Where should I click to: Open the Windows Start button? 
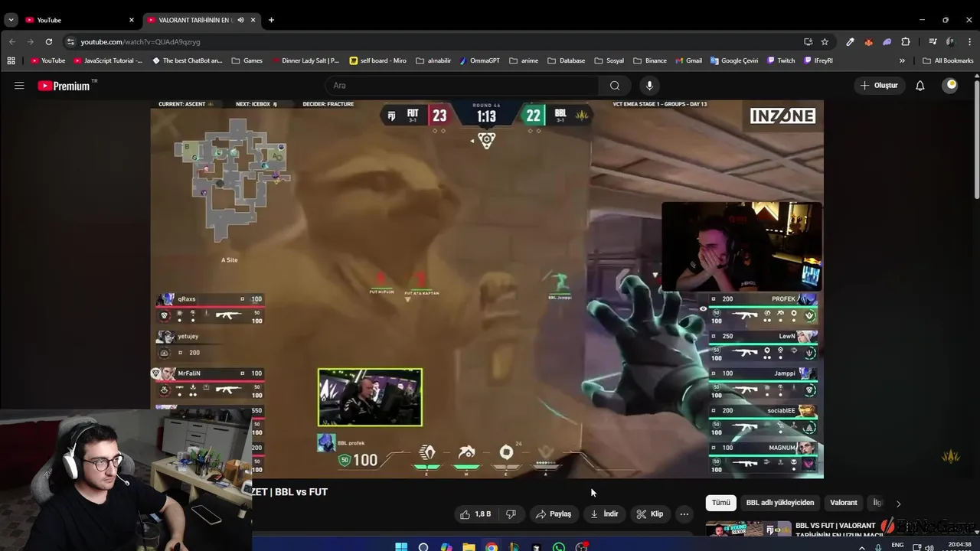tap(401, 547)
